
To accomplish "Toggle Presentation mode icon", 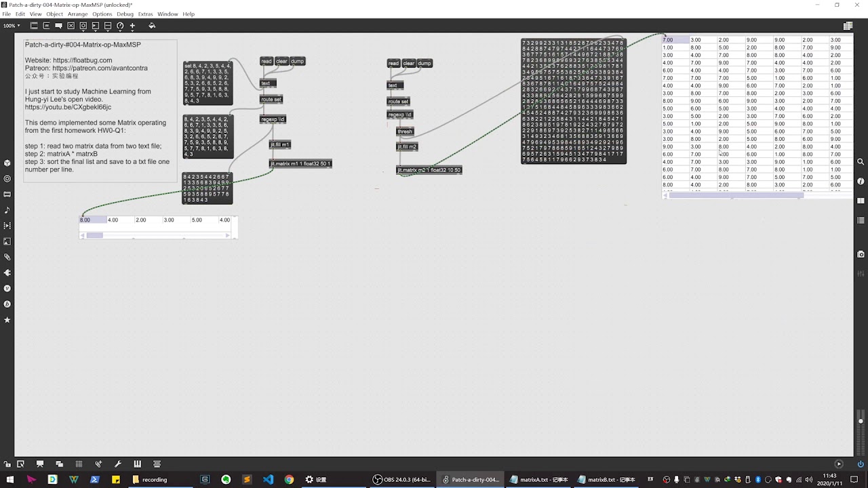I will [x=40, y=464].
